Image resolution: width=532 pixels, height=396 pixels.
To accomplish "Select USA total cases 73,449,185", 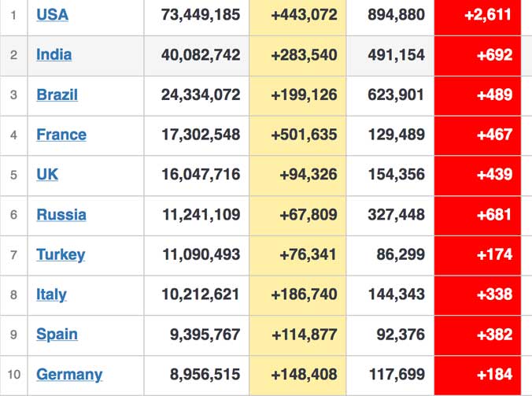I will click(x=201, y=15).
